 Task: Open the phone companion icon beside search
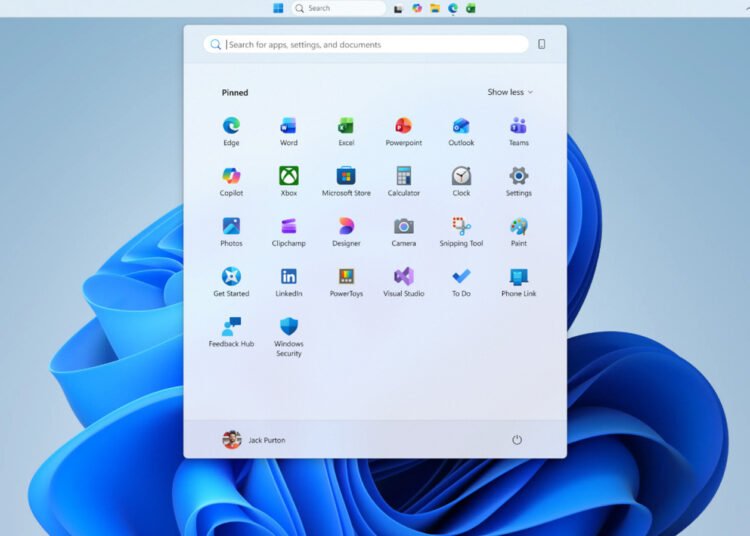point(541,44)
